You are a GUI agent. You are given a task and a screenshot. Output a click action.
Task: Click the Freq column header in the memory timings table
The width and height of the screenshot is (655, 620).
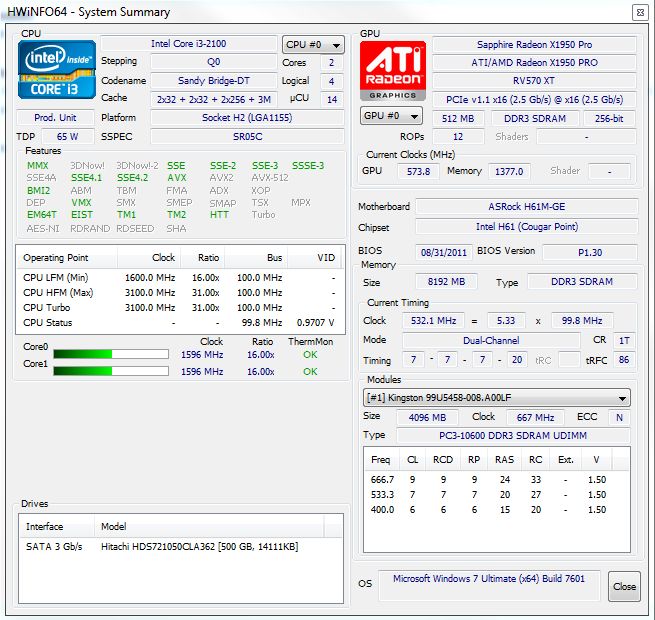tap(381, 460)
